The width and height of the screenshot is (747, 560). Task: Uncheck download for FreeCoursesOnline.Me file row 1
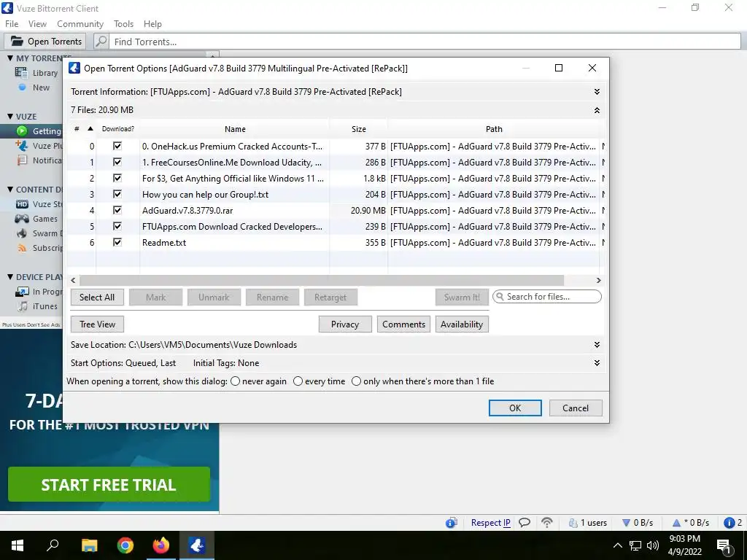click(117, 162)
